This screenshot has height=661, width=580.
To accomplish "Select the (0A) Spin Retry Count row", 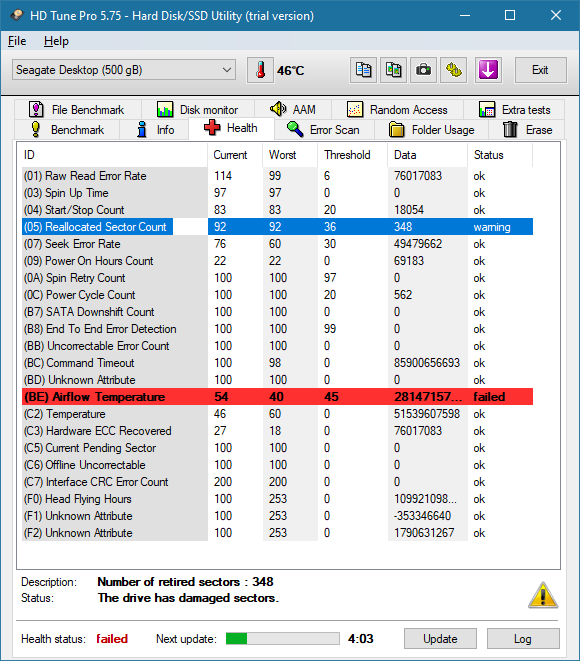I will (277, 278).
